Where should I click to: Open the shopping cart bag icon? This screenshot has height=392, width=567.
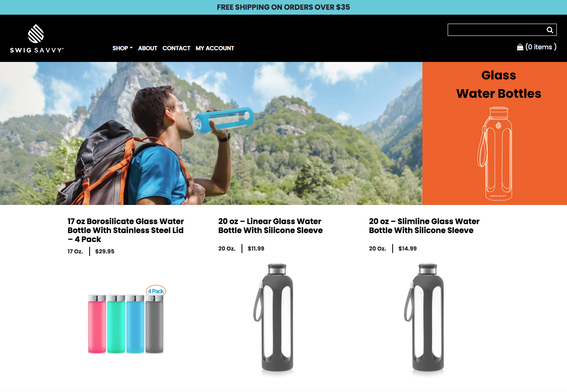(520, 47)
